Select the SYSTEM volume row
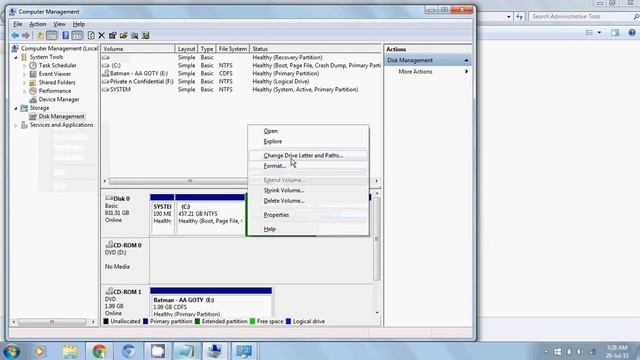Viewport: 640px width, 360px height. click(241, 89)
